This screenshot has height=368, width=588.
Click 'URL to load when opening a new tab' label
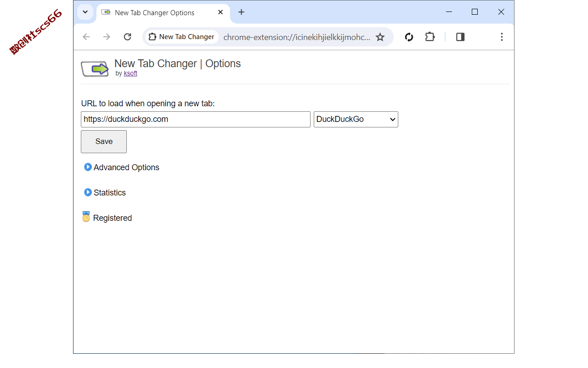pos(148,103)
